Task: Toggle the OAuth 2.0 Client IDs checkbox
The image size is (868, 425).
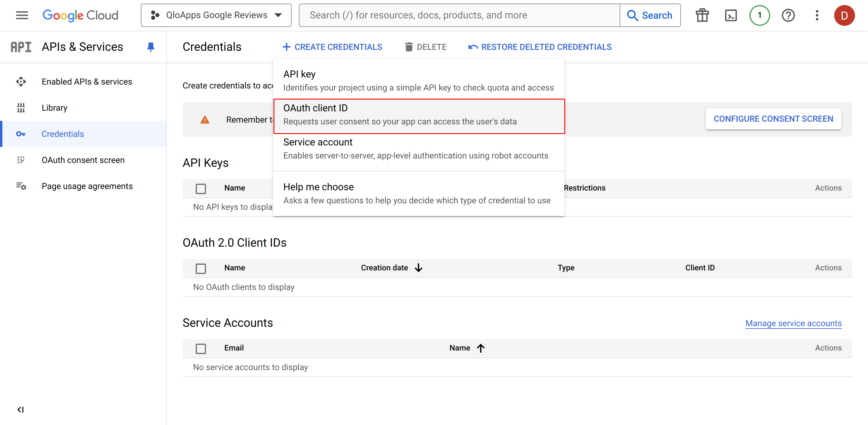Action: point(201,268)
